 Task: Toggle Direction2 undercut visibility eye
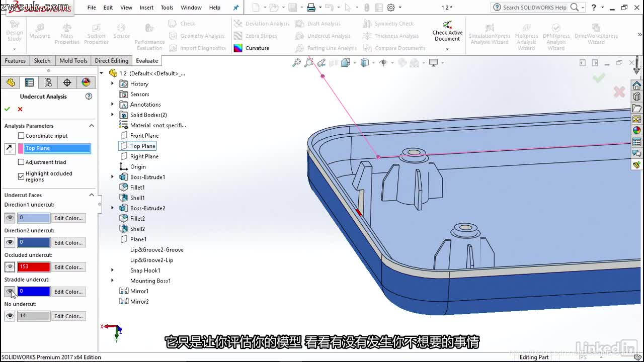pos(10,243)
